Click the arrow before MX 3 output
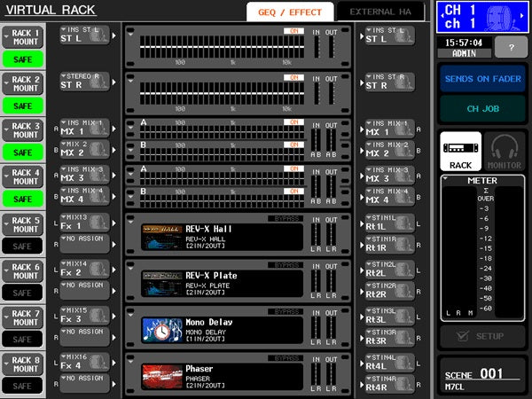This screenshot has height=399, width=532. pyautogui.click(x=362, y=176)
